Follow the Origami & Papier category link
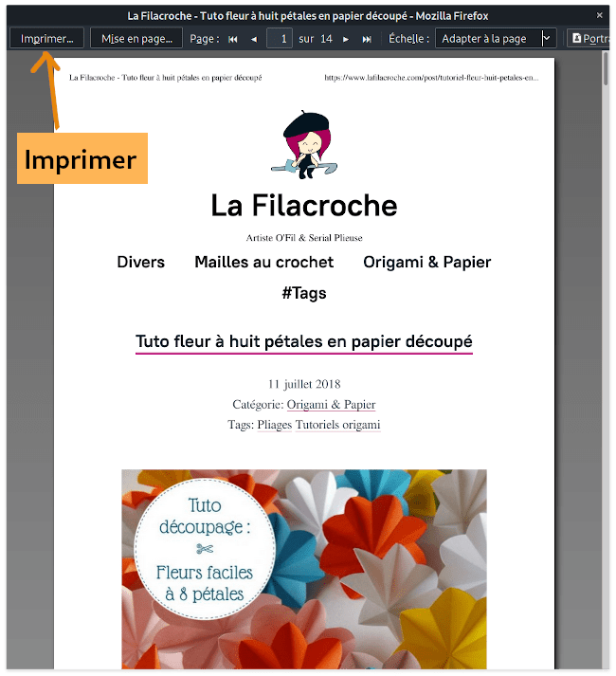Viewport: 616px width, 676px height. tap(331, 405)
